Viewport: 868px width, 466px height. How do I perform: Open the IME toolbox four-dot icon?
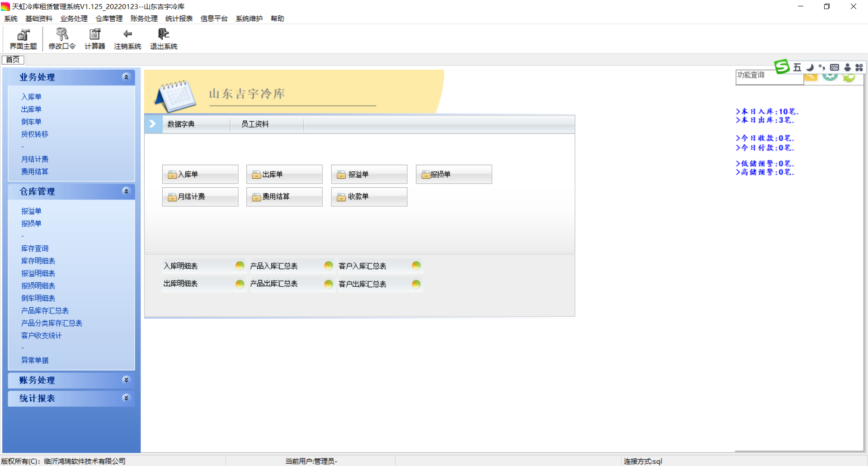859,67
